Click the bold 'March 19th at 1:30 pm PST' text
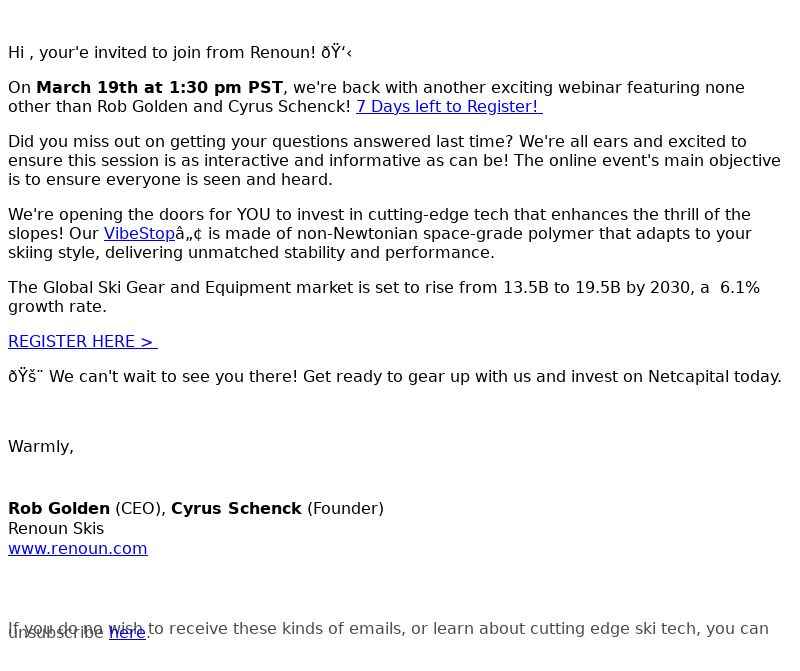Image resolution: width=800 pixels, height=671 pixels. (x=160, y=87)
